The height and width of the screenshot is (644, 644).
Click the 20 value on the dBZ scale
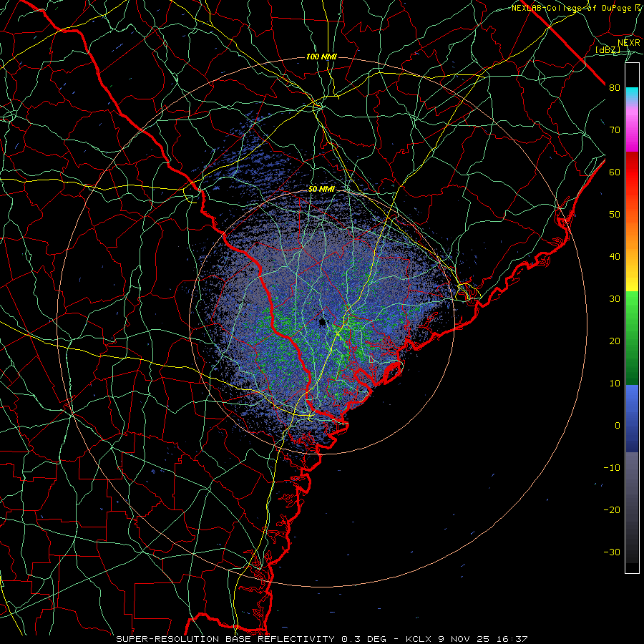[x=615, y=341]
